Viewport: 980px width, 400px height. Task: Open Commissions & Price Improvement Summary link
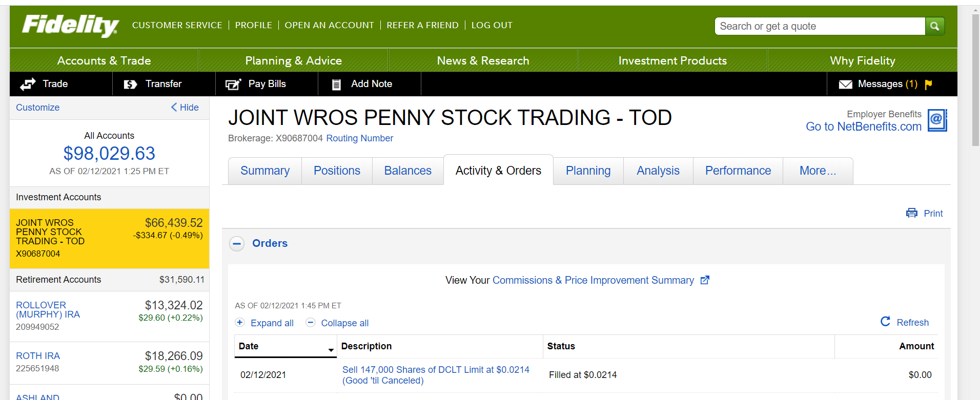(593, 280)
